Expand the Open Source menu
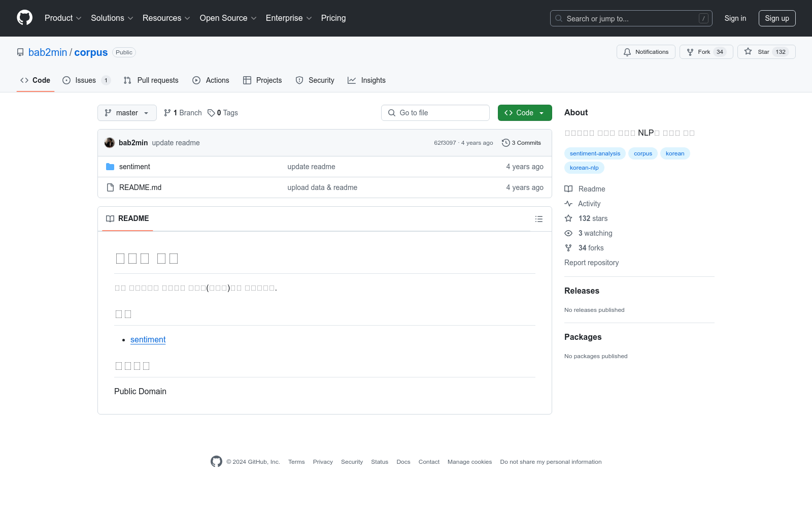This screenshot has width=812, height=508. click(x=228, y=18)
